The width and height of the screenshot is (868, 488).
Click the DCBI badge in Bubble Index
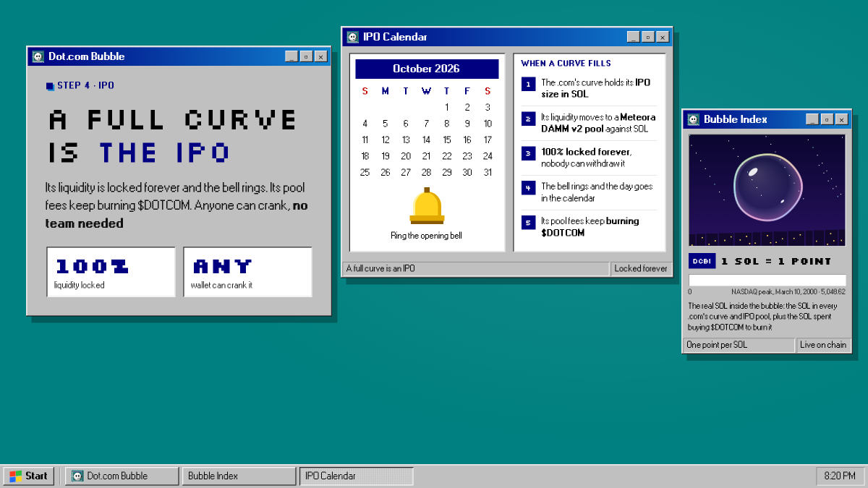[702, 261]
